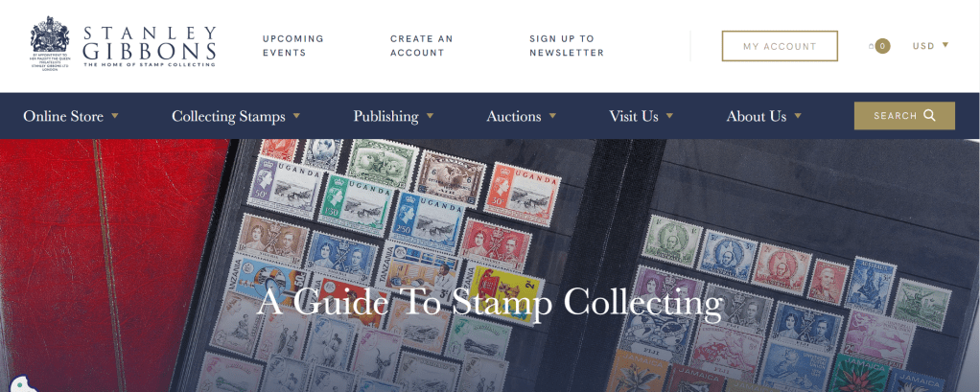Click the Stanley Gibbons wordmark text
Screen dimensions: 980x392
(x=150, y=46)
